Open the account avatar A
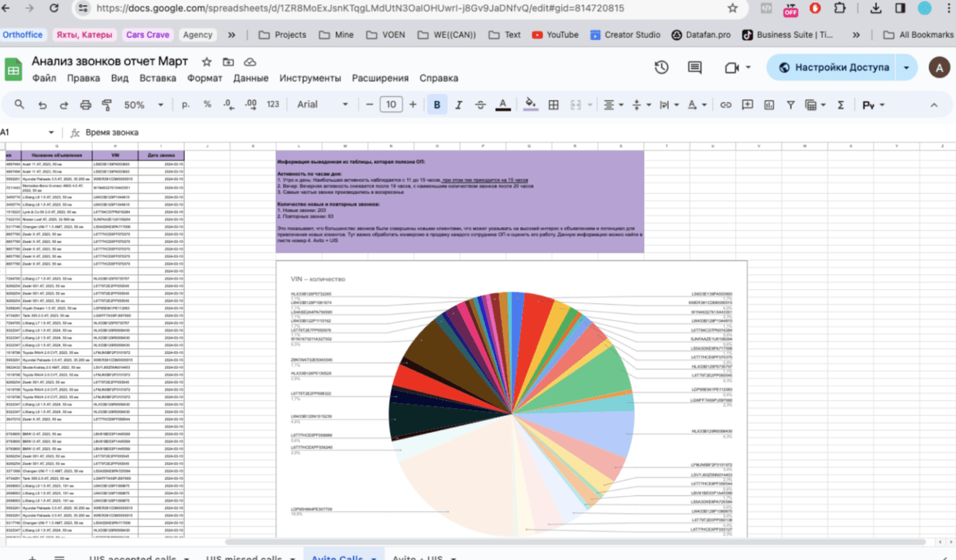956x560 pixels. [939, 67]
